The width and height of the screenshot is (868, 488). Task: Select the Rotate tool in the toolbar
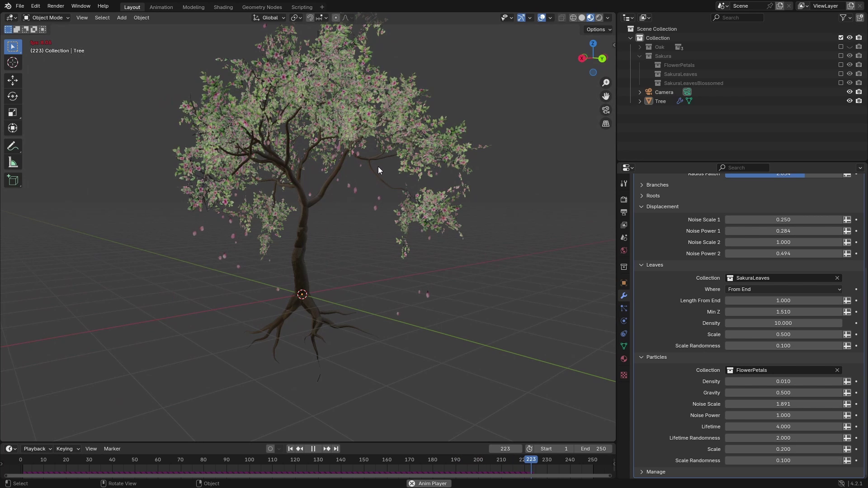(13, 96)
